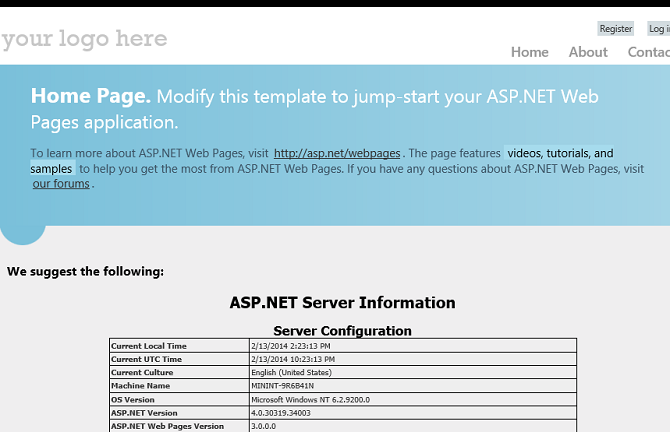The height and width of the screenshot is (432, 670).
Task: Click 'We suggest the following:' heading
Action: point(85,271)
